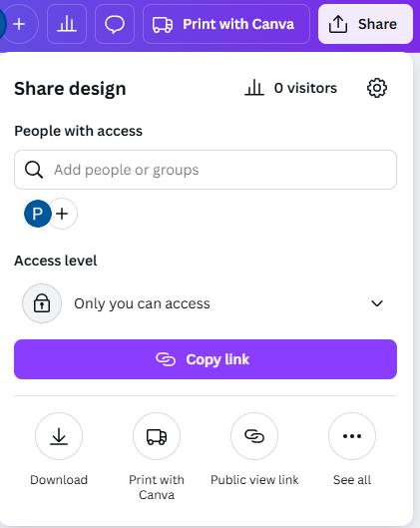Click the plus circle beside P avatar
This screenshot has width=420, height=528.
pyautogui.click(x=62, y=214)
